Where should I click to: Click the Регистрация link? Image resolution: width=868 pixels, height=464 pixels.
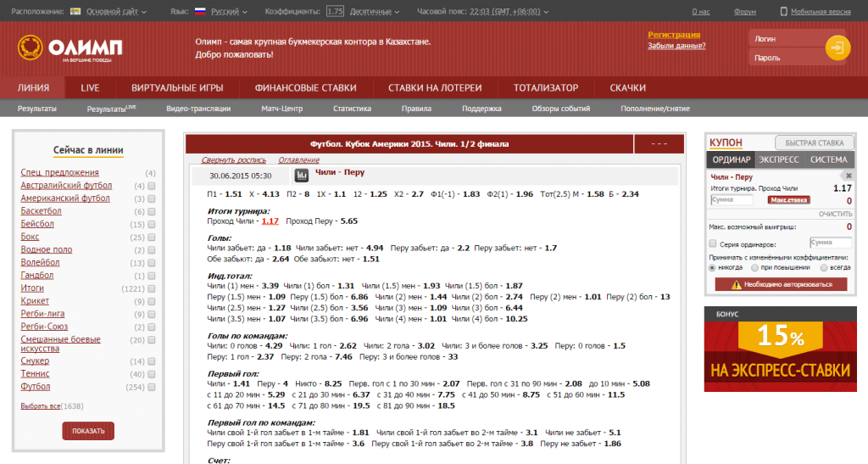click(x=674, y=34)
